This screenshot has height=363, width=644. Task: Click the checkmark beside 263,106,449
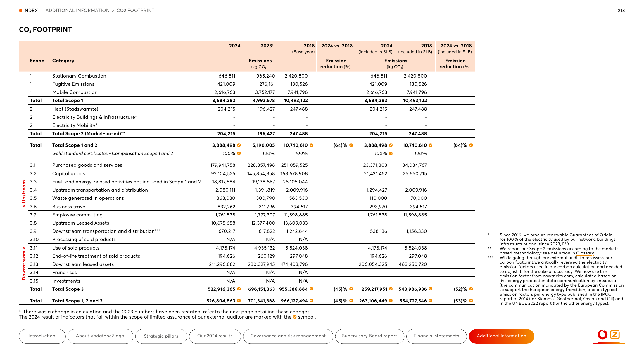(391, 301)
